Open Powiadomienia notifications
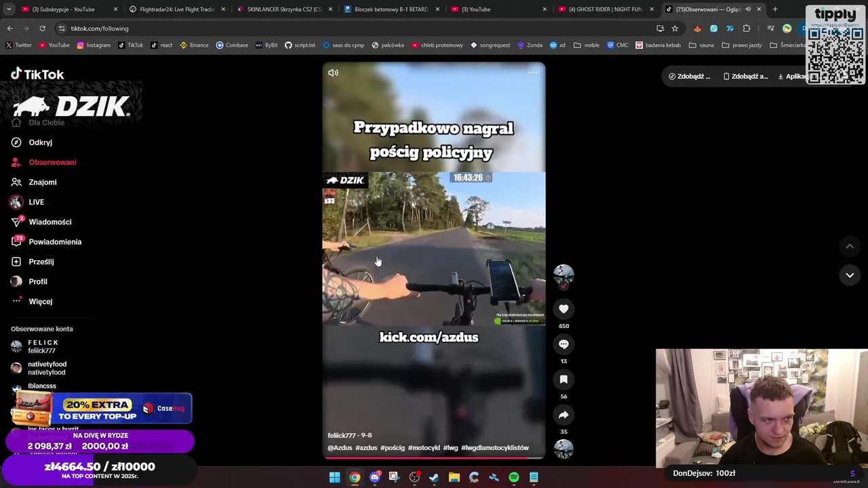Viewport: 868px width, 488px height. pos(46,242)
